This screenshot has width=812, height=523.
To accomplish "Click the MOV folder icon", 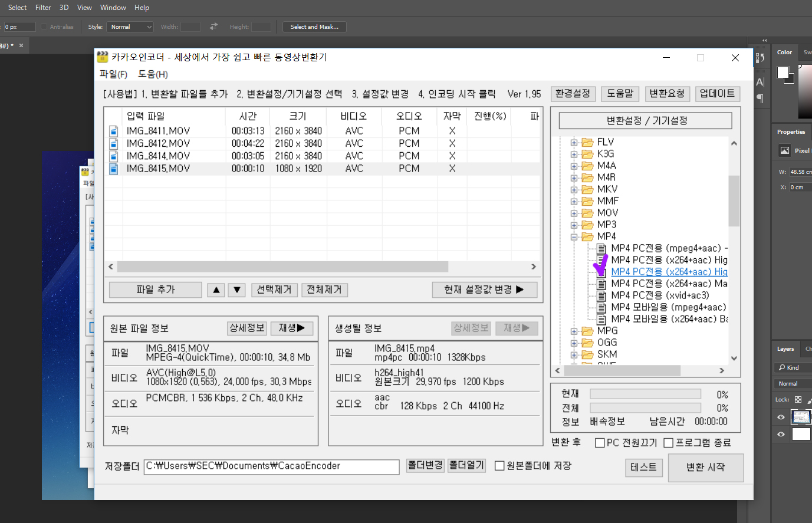I will [x=587, y=213].
